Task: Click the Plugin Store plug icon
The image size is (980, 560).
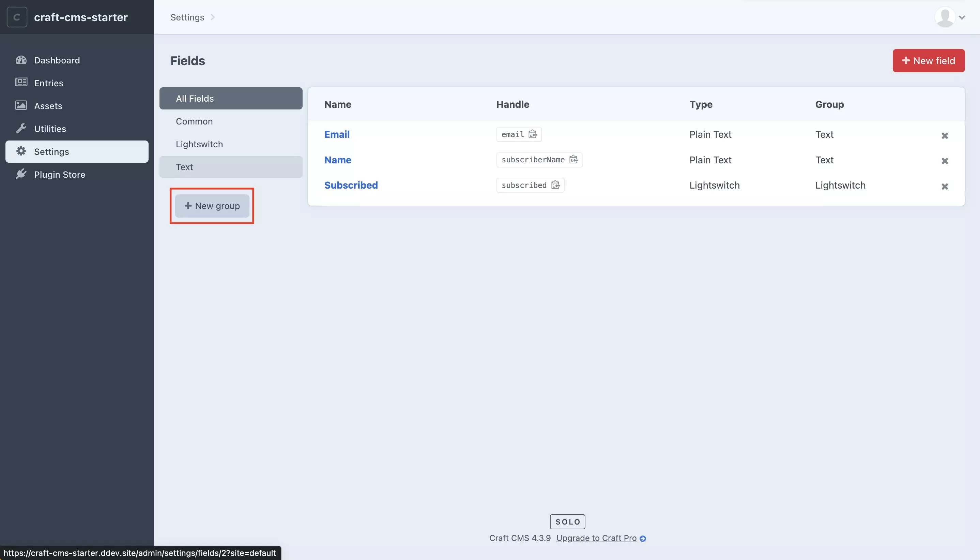Action: pos(21,174)
